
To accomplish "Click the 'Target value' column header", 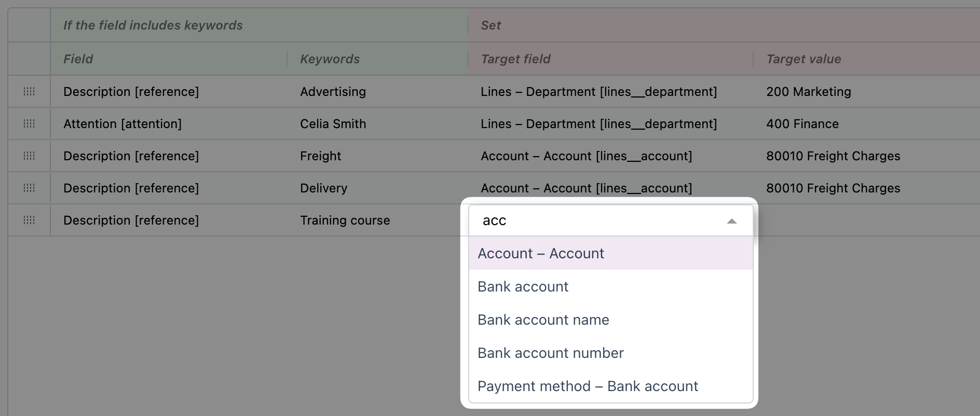I will coord(867,59).
